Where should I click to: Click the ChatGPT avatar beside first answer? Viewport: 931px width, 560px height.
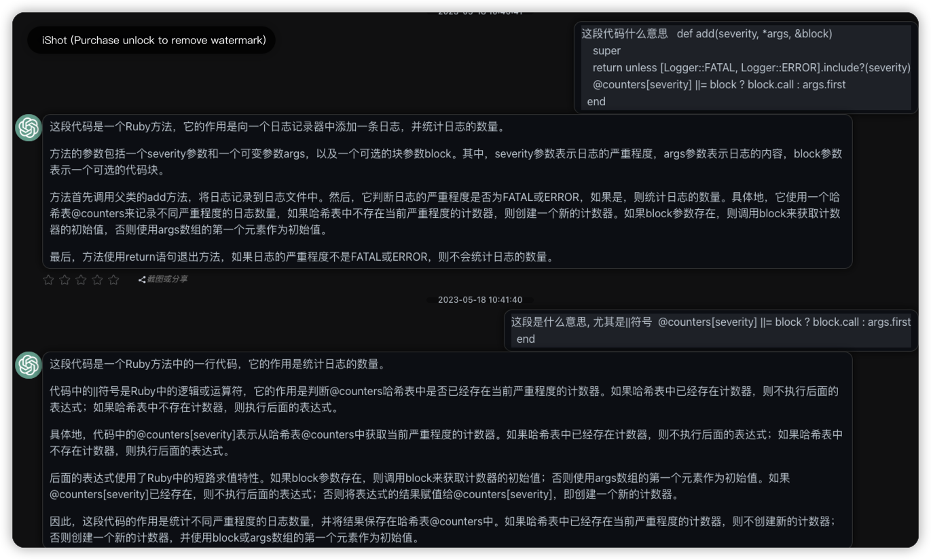[x=29, y=128]
